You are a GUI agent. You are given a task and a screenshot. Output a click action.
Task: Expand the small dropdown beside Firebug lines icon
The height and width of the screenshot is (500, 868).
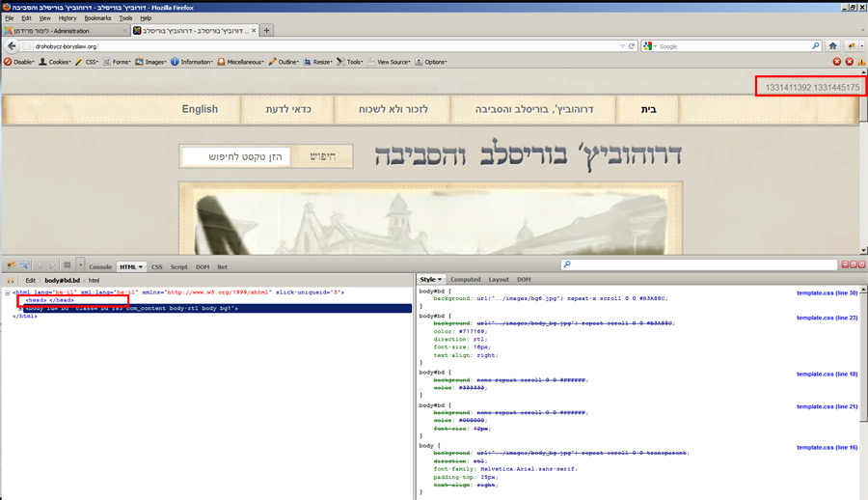click(80, 265)
